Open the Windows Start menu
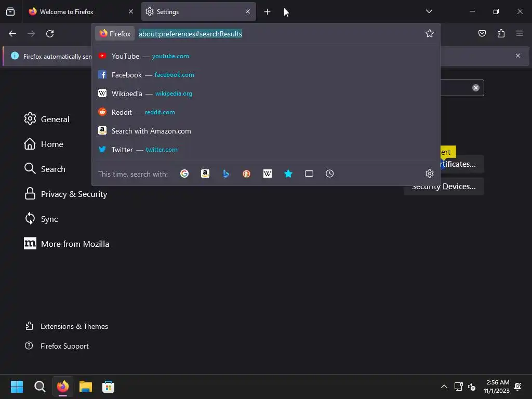532x399 pixels. (17, 387)
